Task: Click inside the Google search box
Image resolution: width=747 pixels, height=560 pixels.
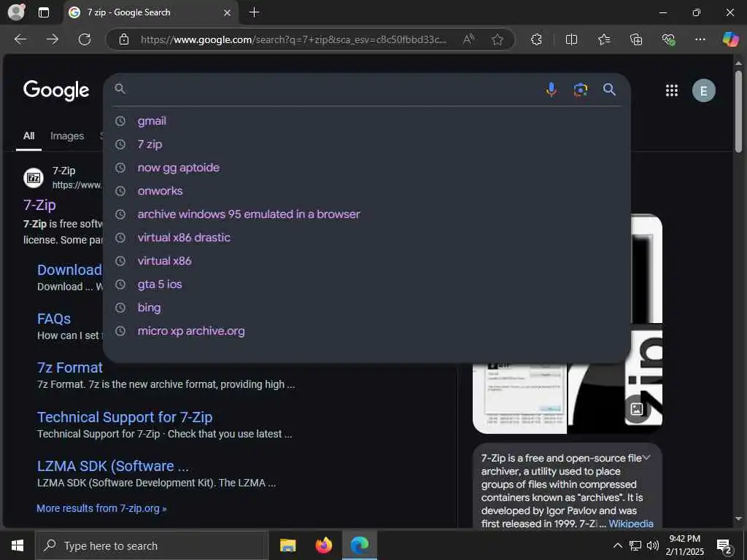Action: click(x=333, y=89)
